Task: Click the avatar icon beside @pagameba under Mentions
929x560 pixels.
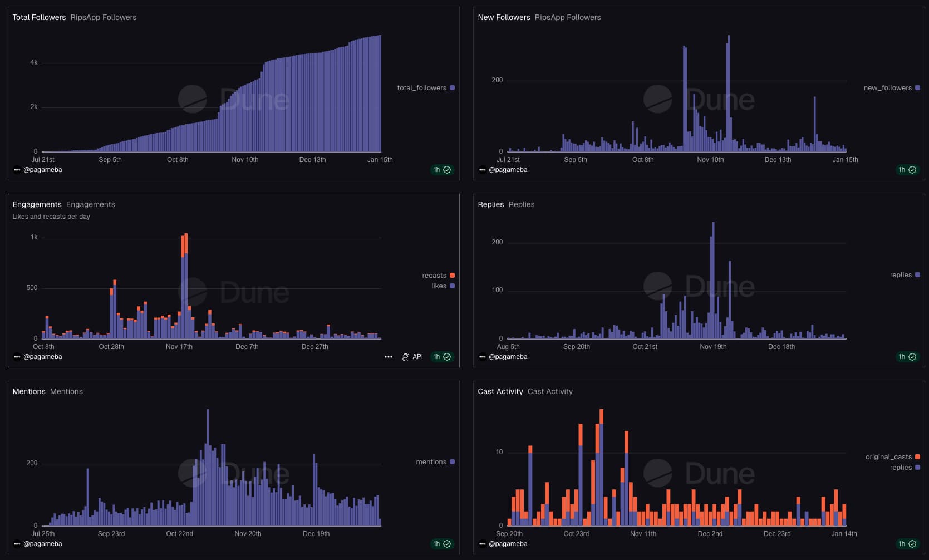Action: pyautogui.click(x=17, y=544)
